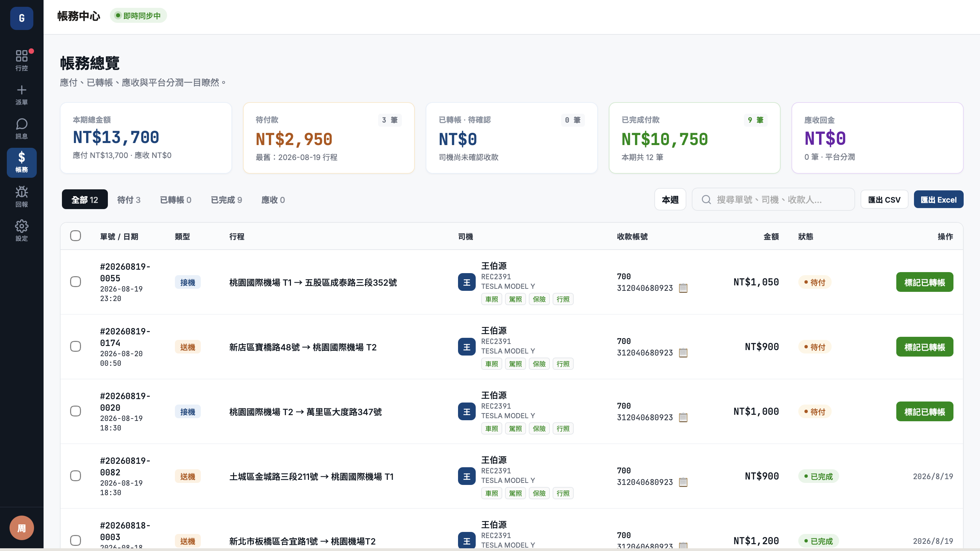Mark order #20260819-0055 as 標記已轉帳
Screen dimensions: 980x551
pyautogui.click(x=925, y=282)
